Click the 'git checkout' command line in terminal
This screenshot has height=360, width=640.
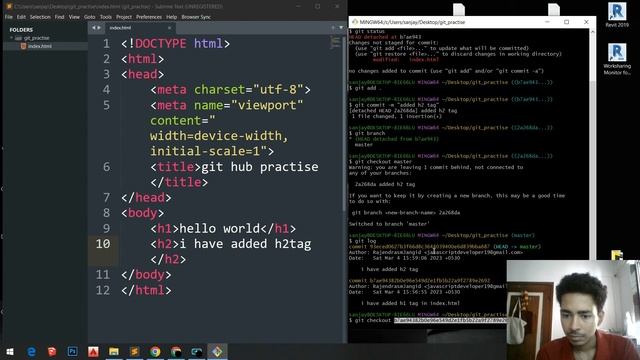click(x=429, y=320)
